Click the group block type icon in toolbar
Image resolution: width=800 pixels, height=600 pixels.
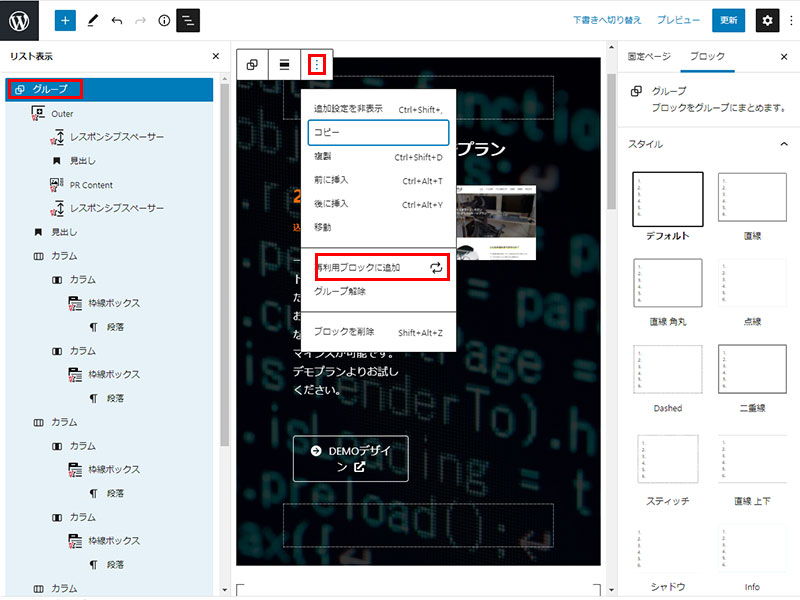click(x=253, y=65)
